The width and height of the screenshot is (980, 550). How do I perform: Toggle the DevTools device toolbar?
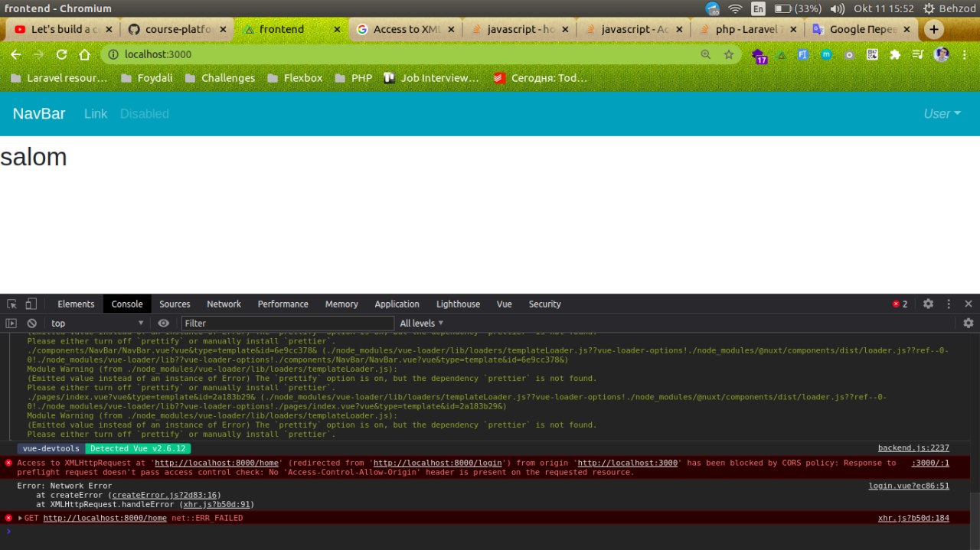click(x=31, y=304)
